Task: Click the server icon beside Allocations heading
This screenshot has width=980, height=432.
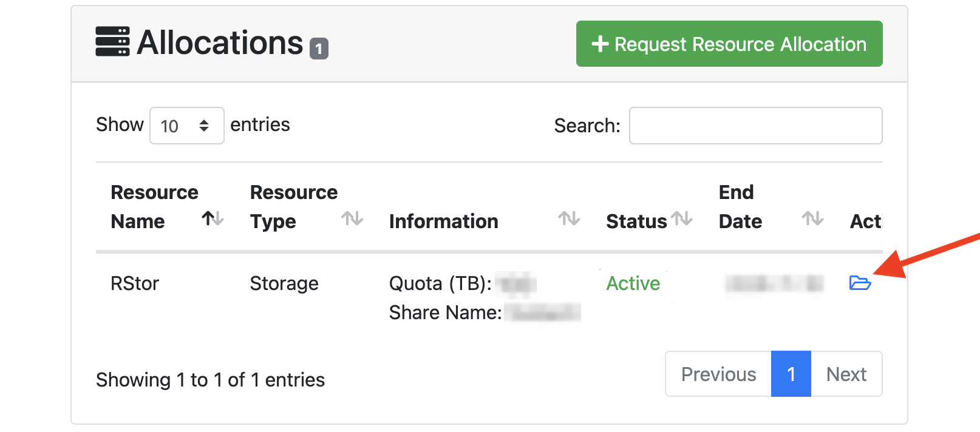Action: click(x=112, y=42)
